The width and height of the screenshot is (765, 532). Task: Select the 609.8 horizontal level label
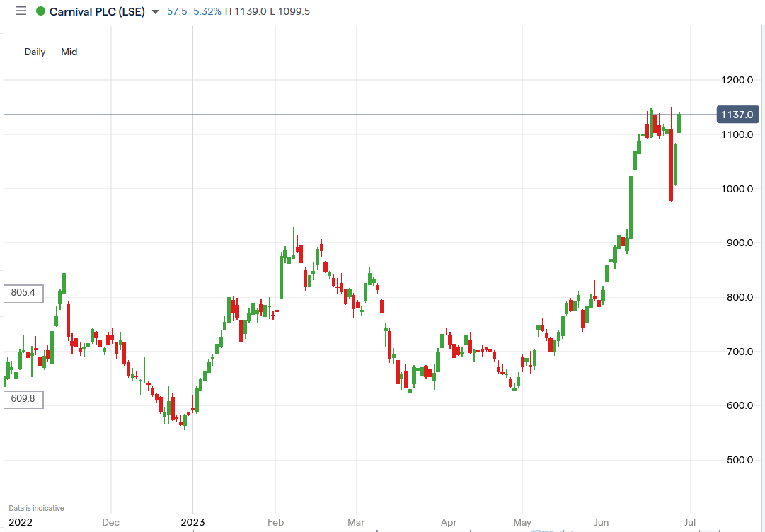pos(23,399)
